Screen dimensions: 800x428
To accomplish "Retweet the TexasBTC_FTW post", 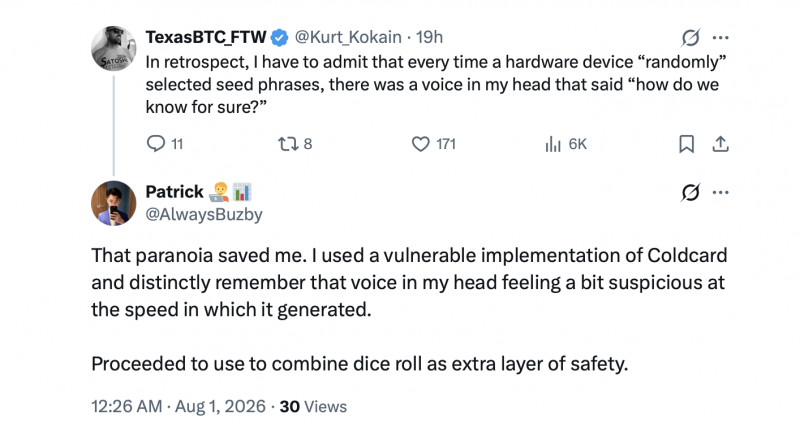I will (x=294, y=144).
